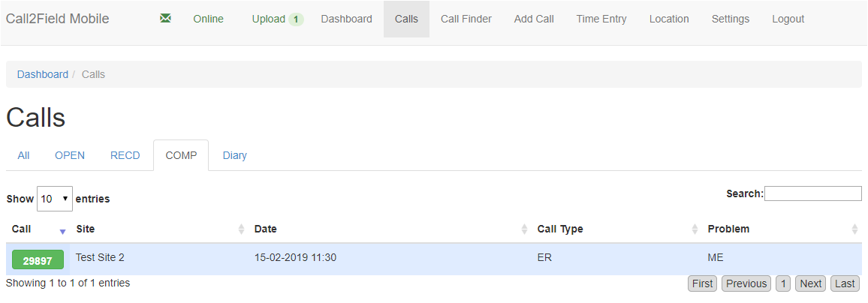This screenshot has height=303, width=868.
Task: Go to the Next results page
Action: 811,283
